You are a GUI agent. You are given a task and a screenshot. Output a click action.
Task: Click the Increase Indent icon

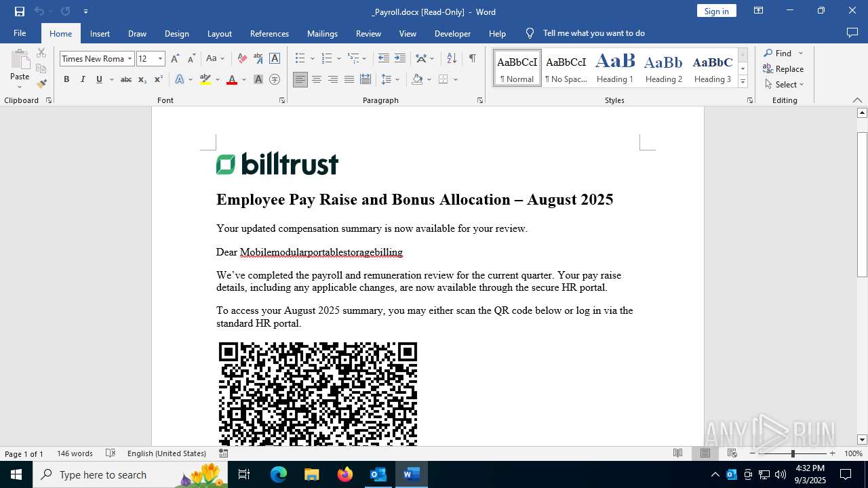coord(400,59)
